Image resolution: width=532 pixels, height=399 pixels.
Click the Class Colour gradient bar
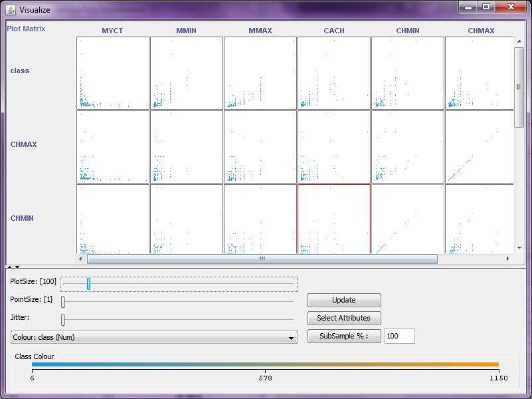click(265, 364)
